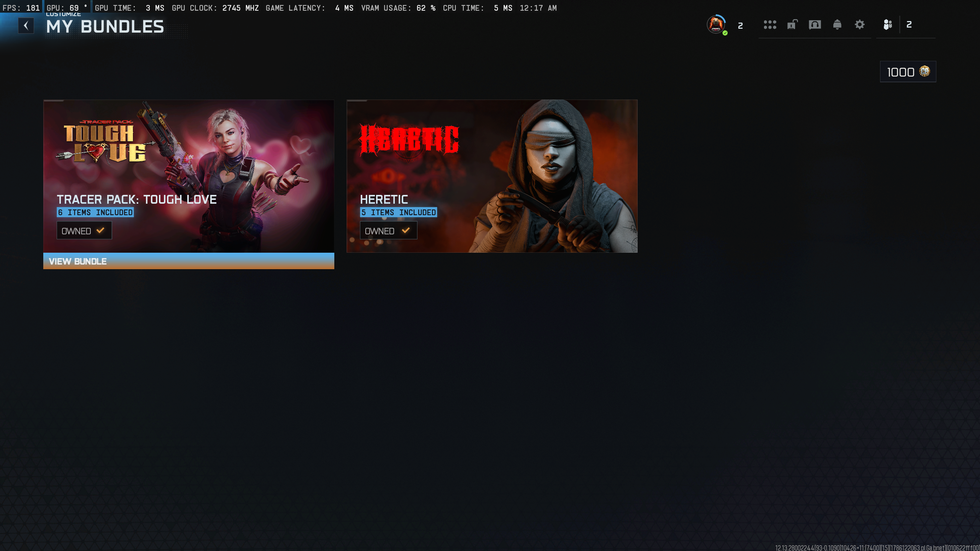980x551 pixels.
Task: Click the '6 Items Included' label
Action: coord(95,213)
